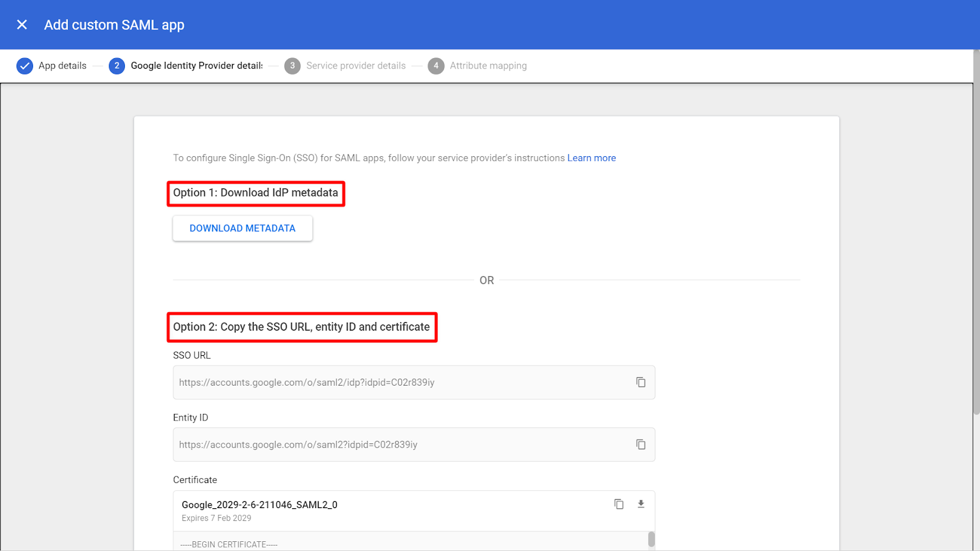Click the certificate box scrollbar
Screen dimensions: 980x551
point(651,539)
